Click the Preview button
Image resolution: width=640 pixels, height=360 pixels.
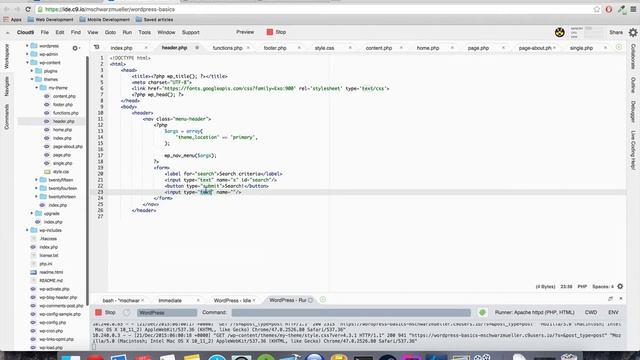point(245,32)
